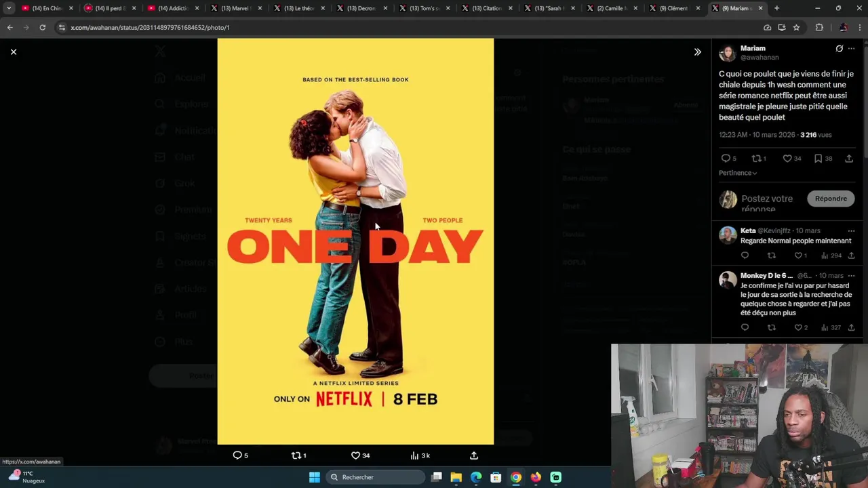Switch to the '(14) Addictic' tab

(173, 8)
